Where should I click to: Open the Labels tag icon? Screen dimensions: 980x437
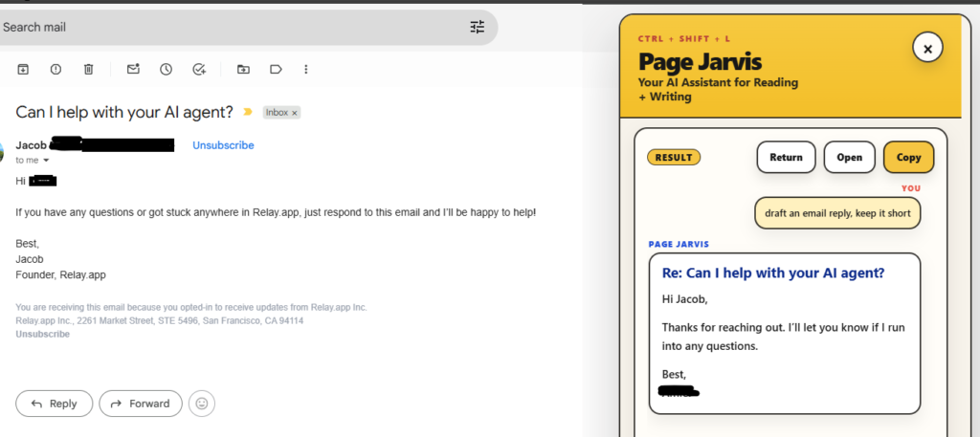coord(276,69)
